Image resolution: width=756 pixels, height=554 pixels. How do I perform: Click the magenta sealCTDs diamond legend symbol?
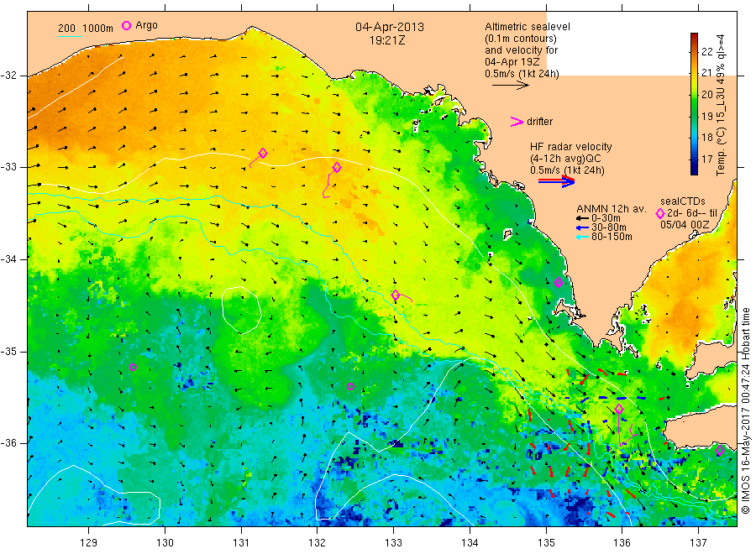tap(660, 214)
